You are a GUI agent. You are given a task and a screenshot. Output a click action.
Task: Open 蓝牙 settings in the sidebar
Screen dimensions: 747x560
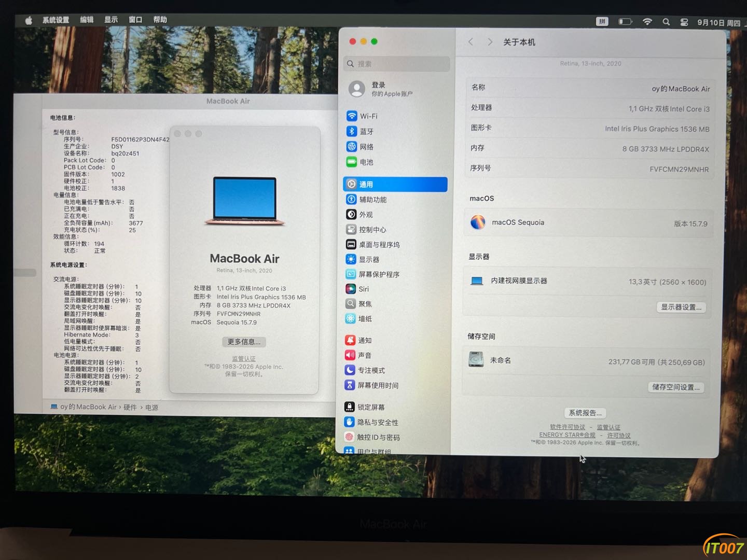(395, 132)
